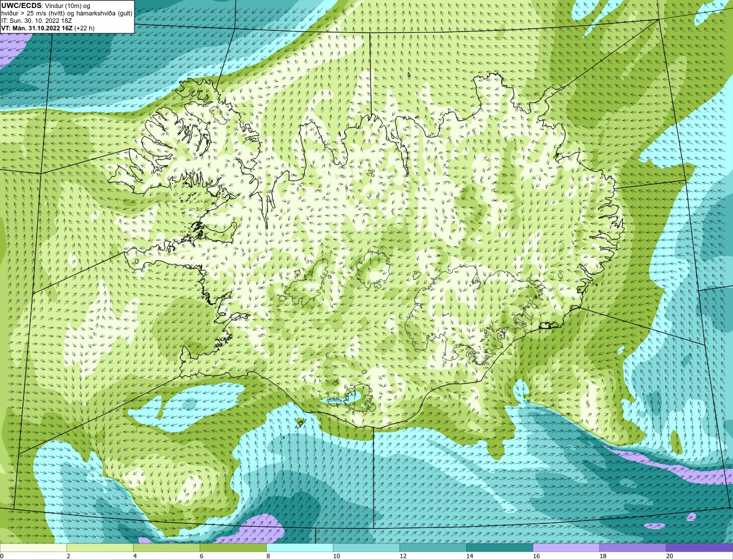
Task: Click the legend scale label '12'
Action: click(403, 556)
